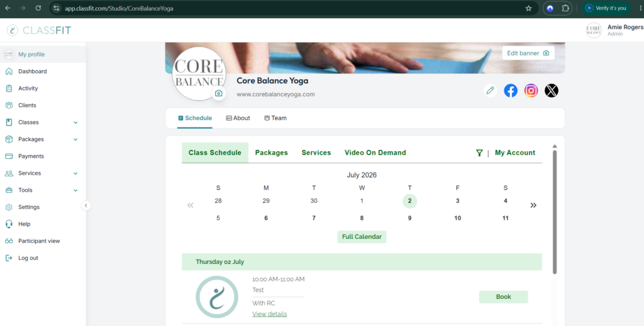Click the Tools briefcase icon
The image size is (644, 326).
click(x=9, y=190)
